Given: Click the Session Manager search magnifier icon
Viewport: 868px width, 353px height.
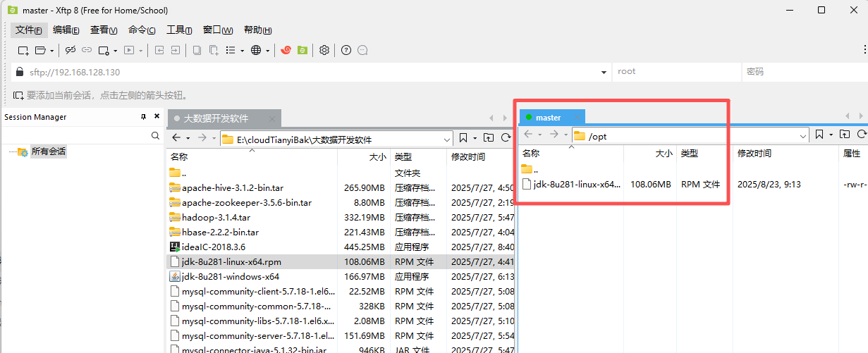Looking at the screenshot, I should coord(156,135).
